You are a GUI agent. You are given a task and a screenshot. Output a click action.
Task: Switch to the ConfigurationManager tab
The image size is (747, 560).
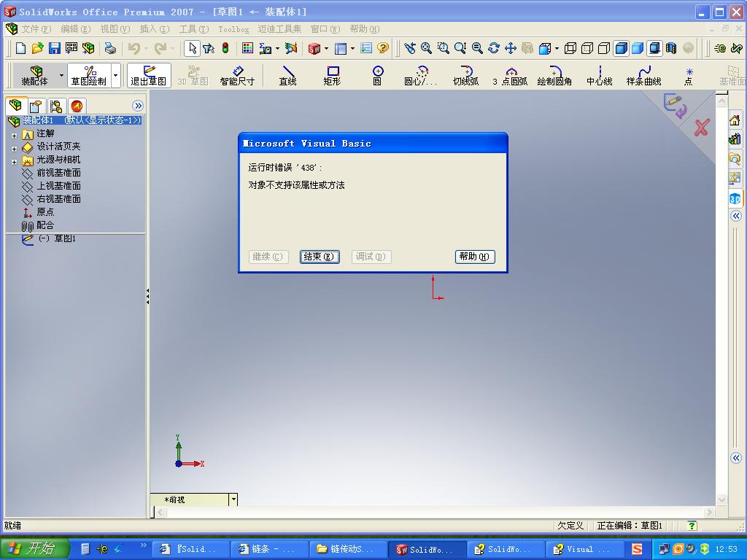pos(56,106)
